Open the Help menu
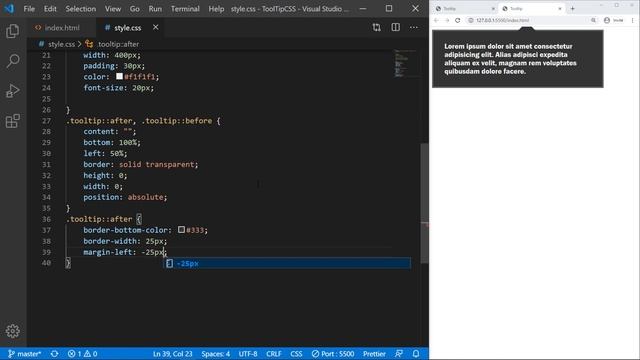 click(216, 9)
